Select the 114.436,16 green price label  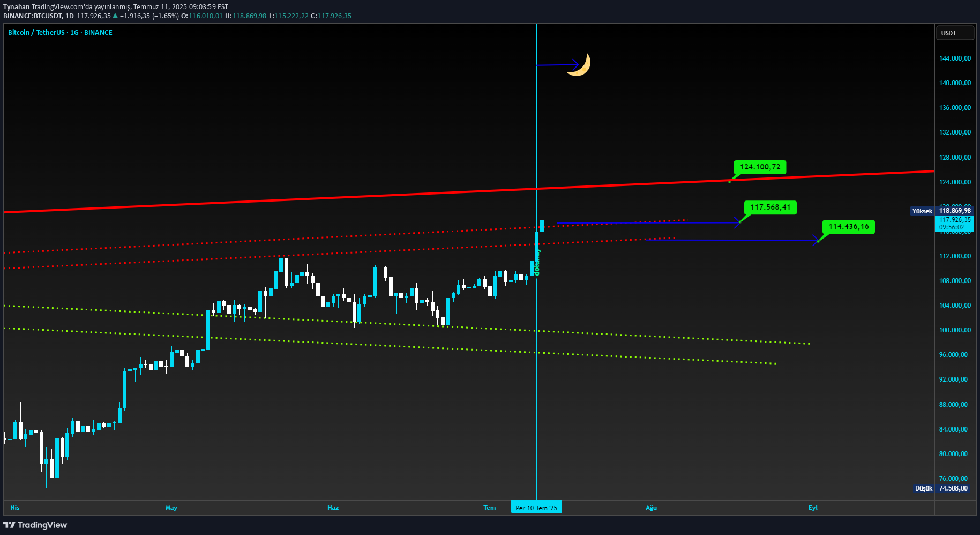point(848,227)
